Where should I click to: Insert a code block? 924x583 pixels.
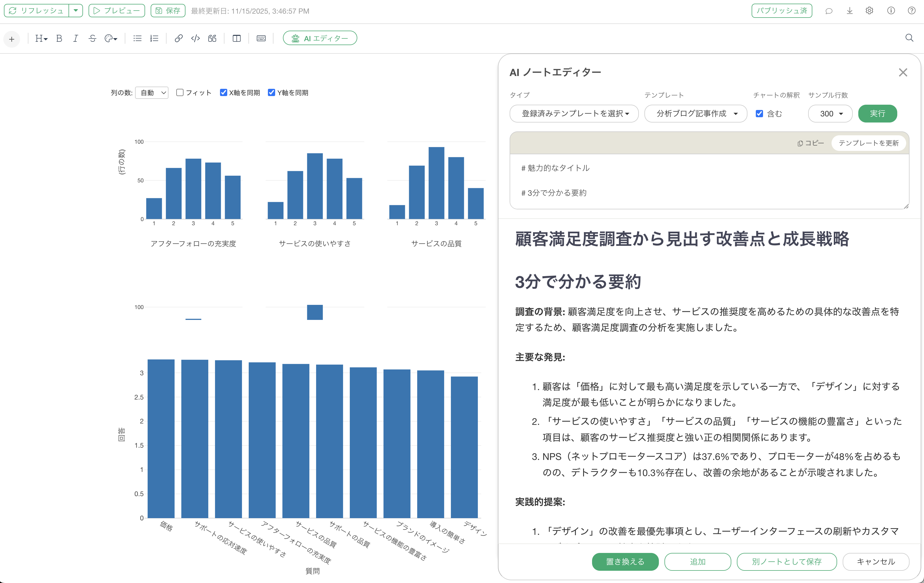[x=195, y=38]
